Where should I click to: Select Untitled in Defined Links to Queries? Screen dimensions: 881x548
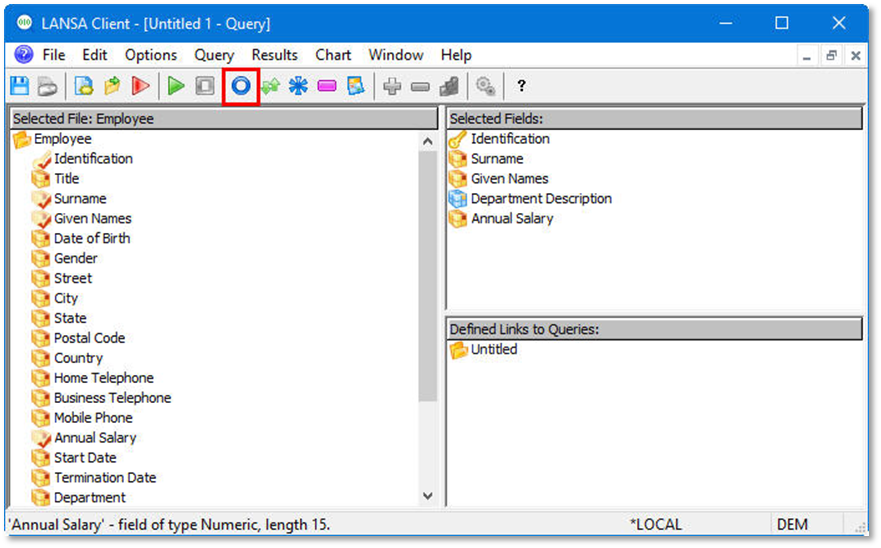coord(494,350)
